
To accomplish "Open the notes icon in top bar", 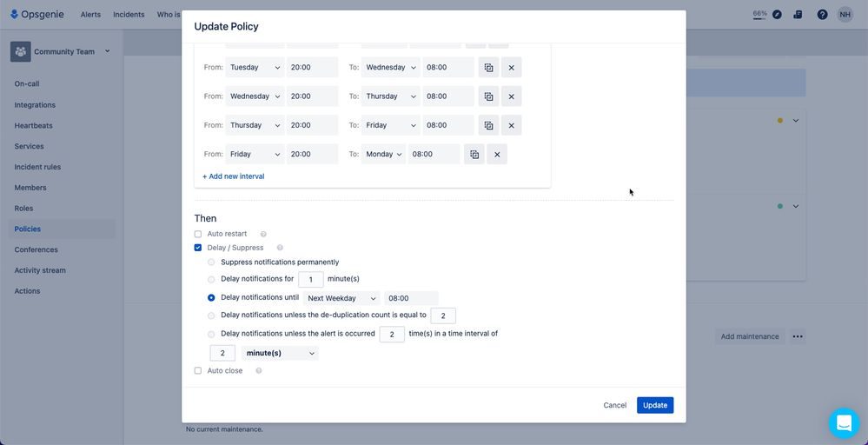I will 798,15.
